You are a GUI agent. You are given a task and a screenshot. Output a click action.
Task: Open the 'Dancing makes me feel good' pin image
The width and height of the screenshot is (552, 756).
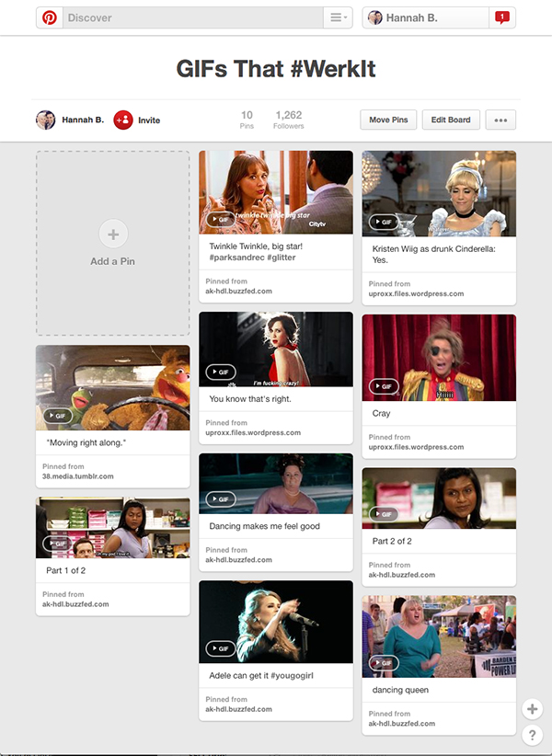(276, 484)
